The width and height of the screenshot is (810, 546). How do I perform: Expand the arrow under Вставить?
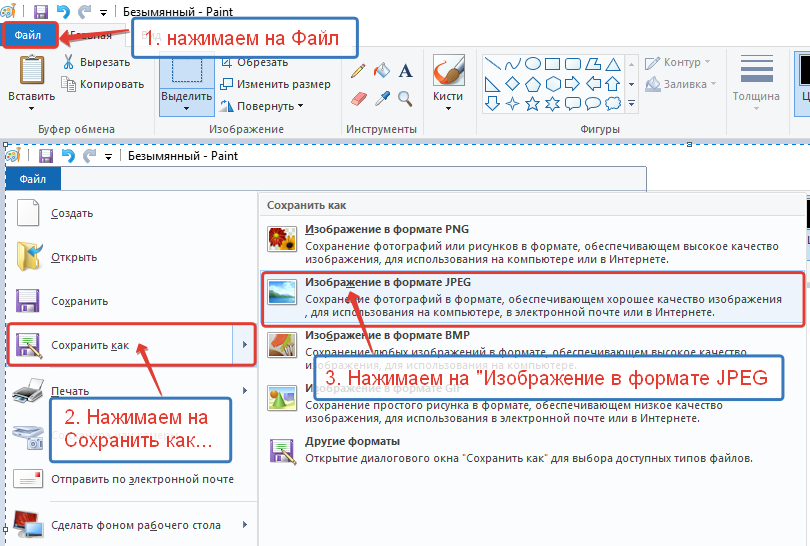(x=32, y=108)
